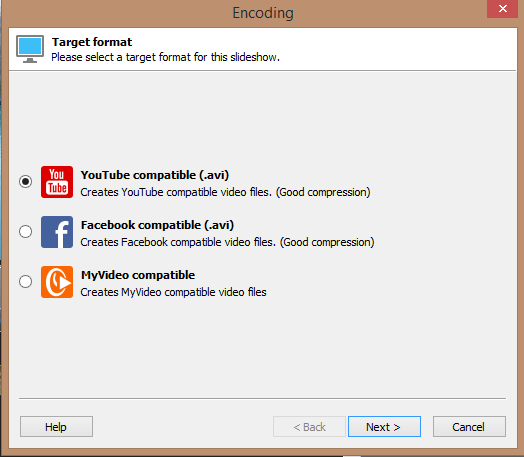Select the Facebook compatible radio button

pos(25,231)
